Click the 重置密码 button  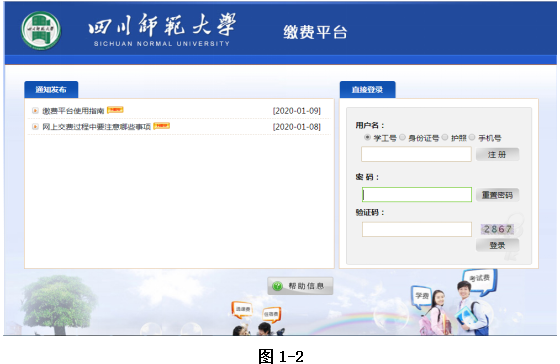click(x=497, y=195)
